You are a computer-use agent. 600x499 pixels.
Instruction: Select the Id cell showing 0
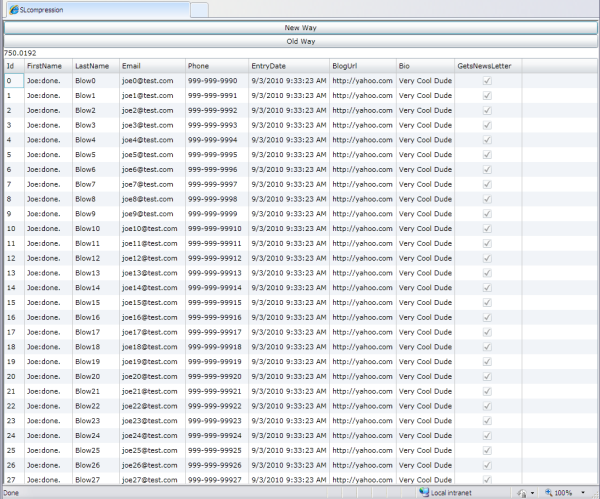point(14,81)
